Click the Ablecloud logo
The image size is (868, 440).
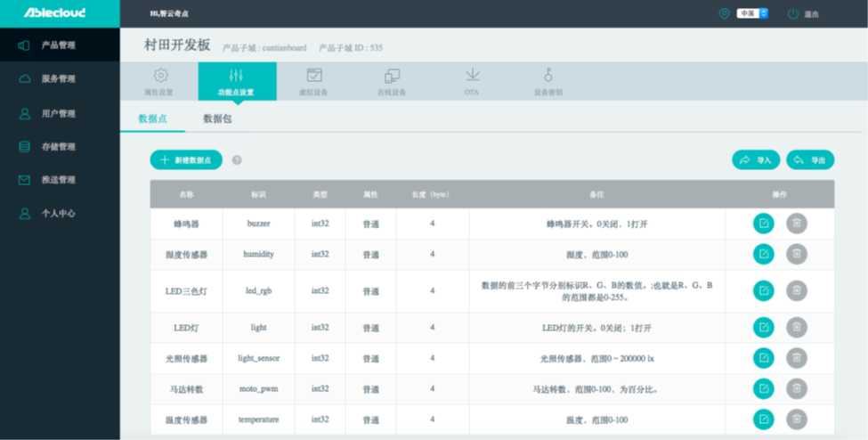54,12
